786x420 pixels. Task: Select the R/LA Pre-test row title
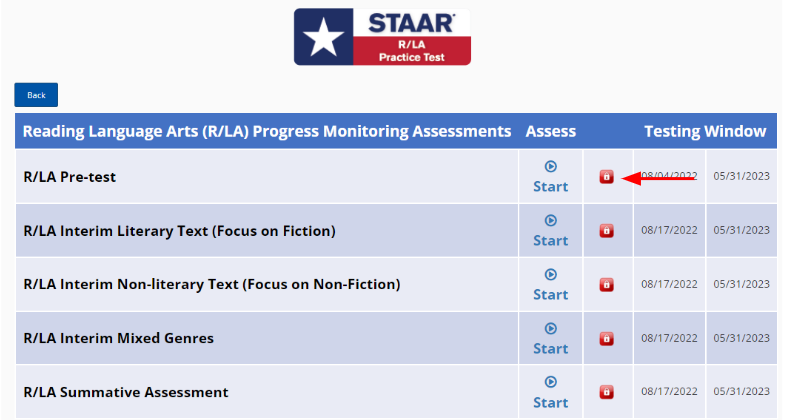point(70,177)
